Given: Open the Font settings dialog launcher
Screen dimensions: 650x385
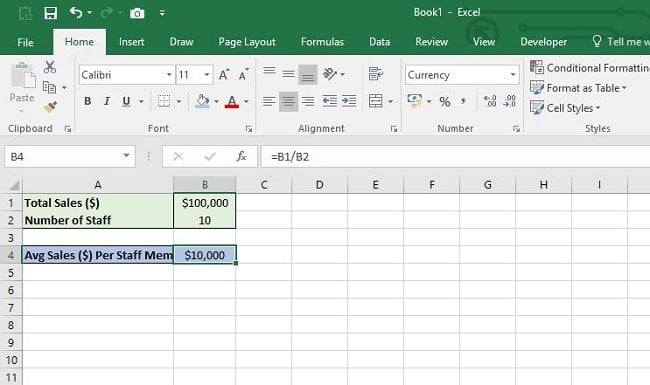Looking at the screenshot, I should 249,129.
